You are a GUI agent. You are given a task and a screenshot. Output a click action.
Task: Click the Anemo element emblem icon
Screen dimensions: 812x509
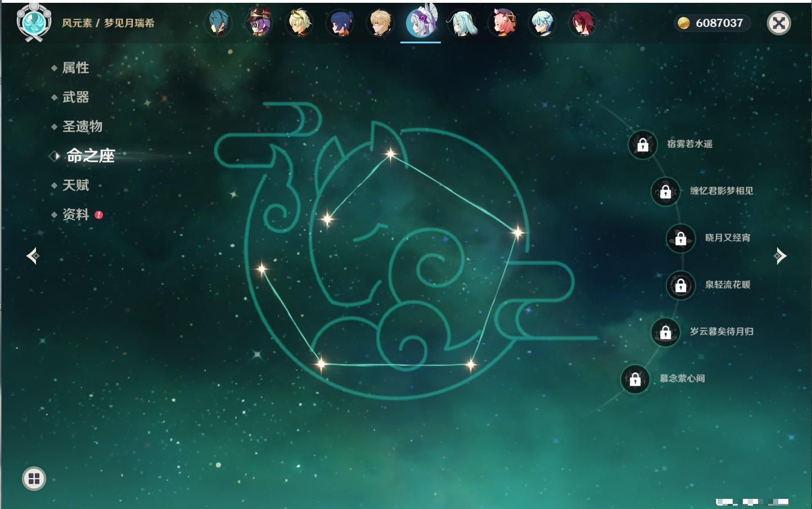(34, 22)
